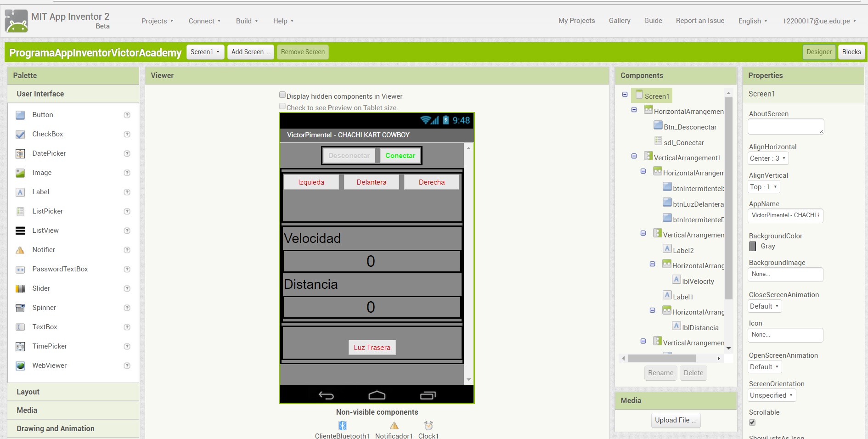Click the AppName input field
The height and width of the screenshot is (439, 868).
click(785, 215)
